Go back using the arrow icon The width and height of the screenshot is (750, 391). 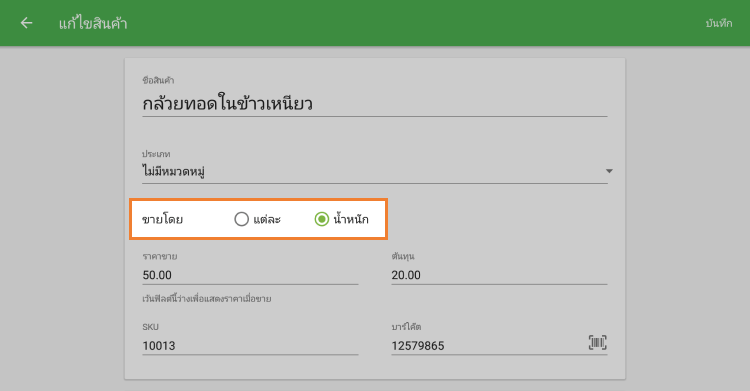[26, 23]
